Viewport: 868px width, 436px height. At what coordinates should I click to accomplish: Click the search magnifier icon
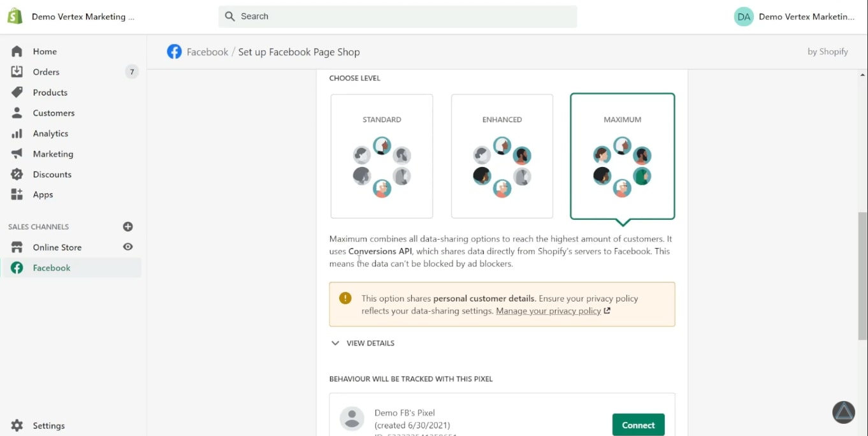coord(230,17)
